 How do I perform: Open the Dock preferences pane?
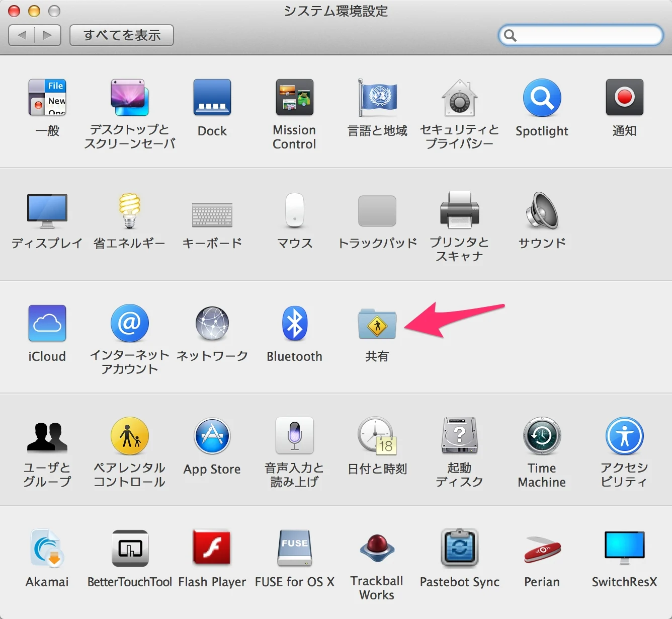[x=212, y=98]
